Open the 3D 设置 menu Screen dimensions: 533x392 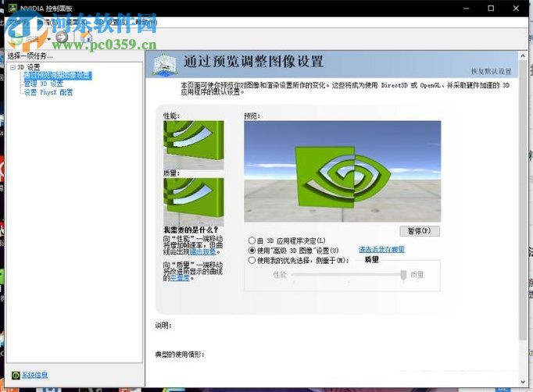click(x=111, y=23)
